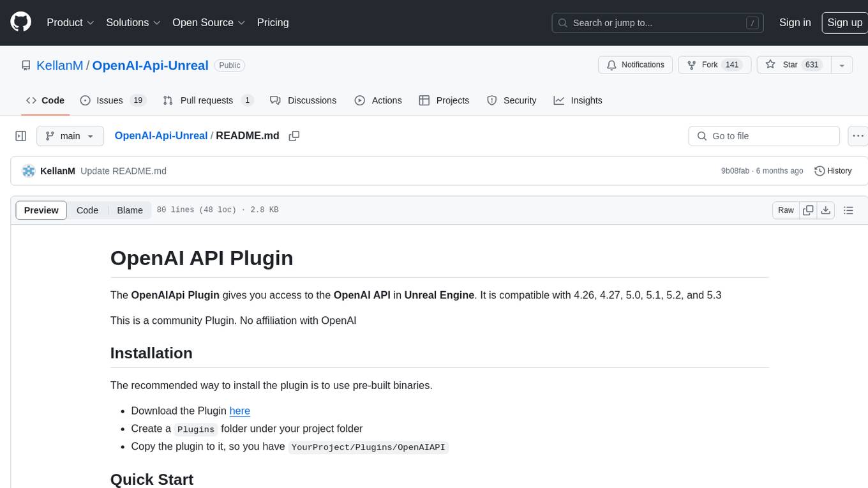Sign in to GitHub
The height and width of the screenshot is (488, 868).
tap(795, 22)
